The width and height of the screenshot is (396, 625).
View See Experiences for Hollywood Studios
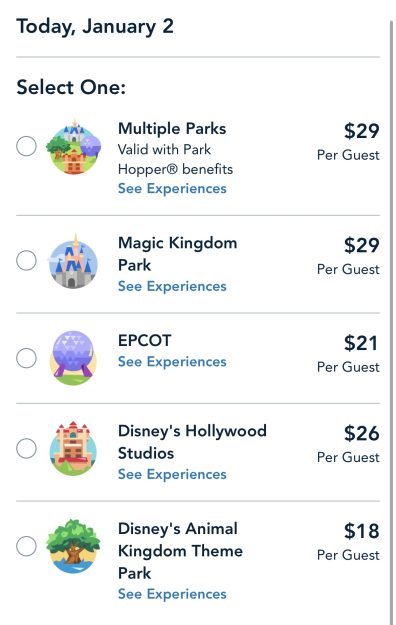(x=172, y=474)
